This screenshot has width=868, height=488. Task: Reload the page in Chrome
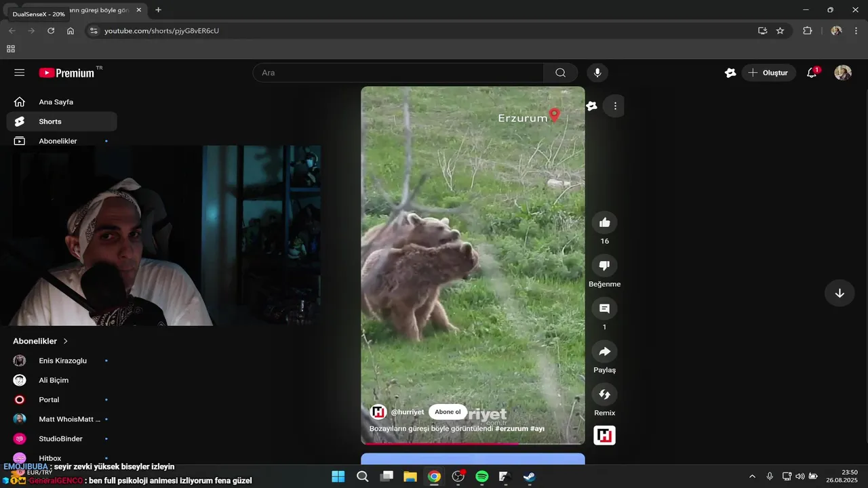click(x=51, y=30)
